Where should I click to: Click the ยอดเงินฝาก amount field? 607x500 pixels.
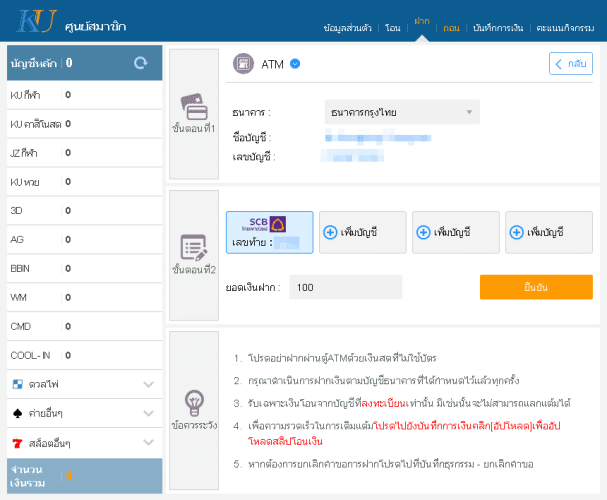coord(346,287)
